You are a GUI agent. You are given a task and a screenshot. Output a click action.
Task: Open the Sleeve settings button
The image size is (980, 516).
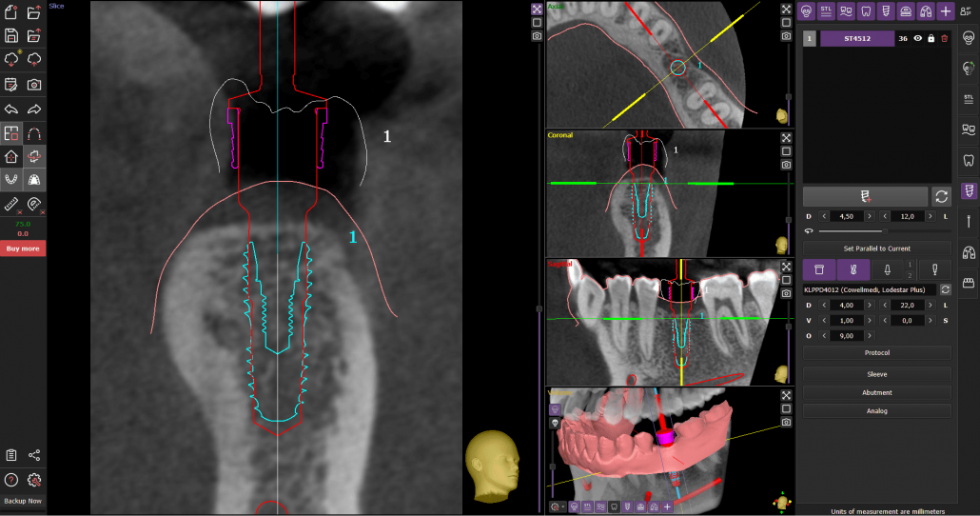pos(877,374)
